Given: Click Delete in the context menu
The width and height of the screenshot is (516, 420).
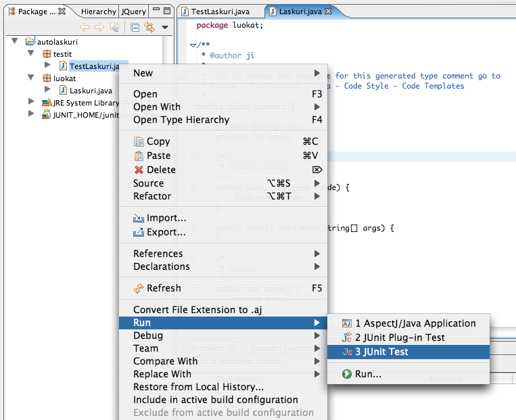Looking at the screenshot, I should point(223,170).
